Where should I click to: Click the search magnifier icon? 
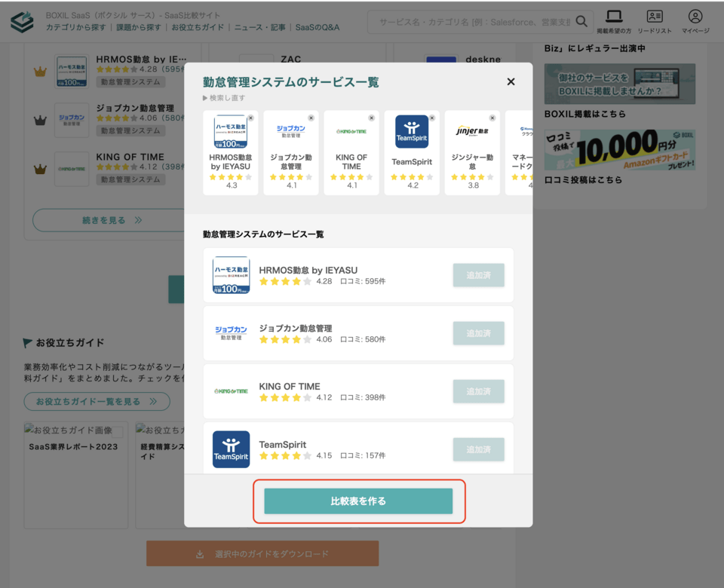(581, 21)
